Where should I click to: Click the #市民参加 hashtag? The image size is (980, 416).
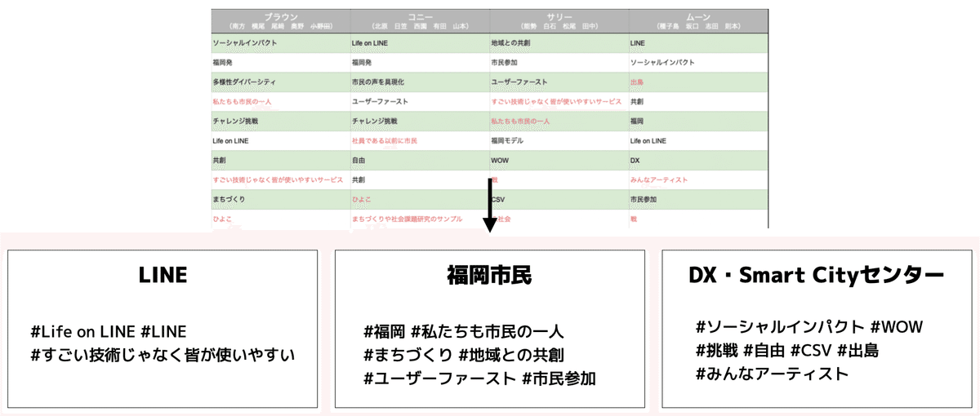click(x=559, y=378)
